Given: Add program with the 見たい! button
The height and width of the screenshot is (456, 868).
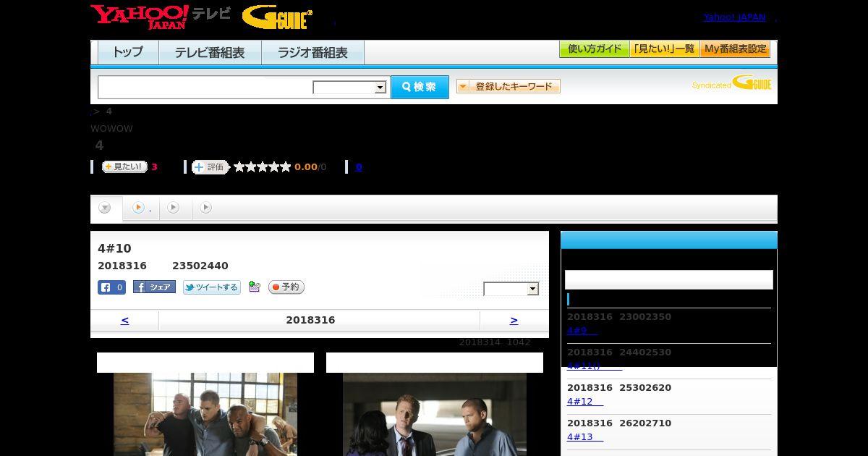Looking at the screenshot, I should coord(124,166).
